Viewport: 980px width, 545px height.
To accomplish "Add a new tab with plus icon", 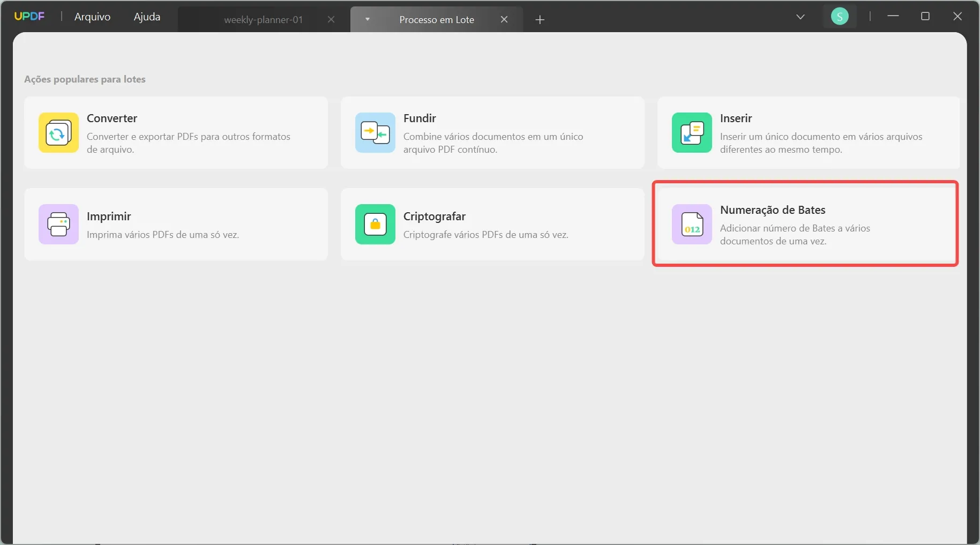I will 540,20.
